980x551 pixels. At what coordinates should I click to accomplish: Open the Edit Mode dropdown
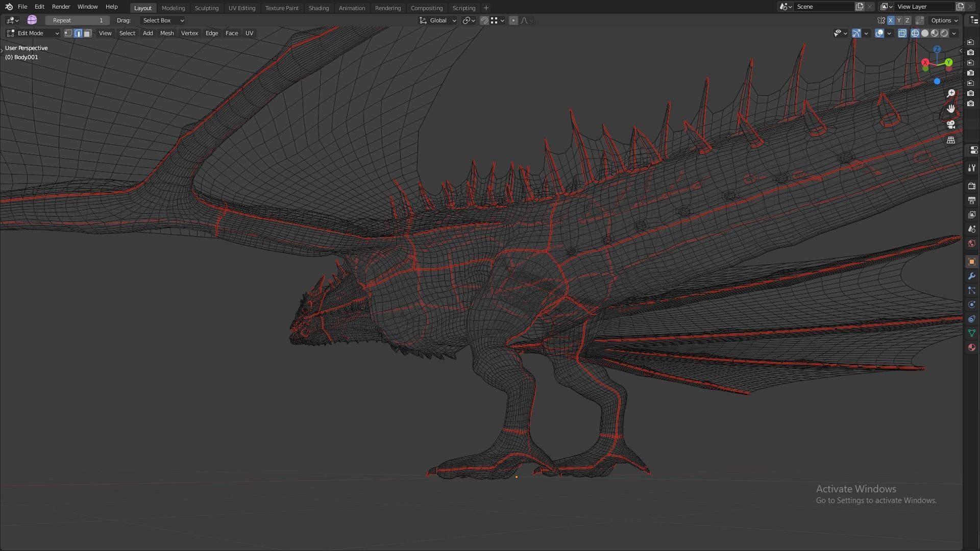pyautogui.click(x=33, y=33)
